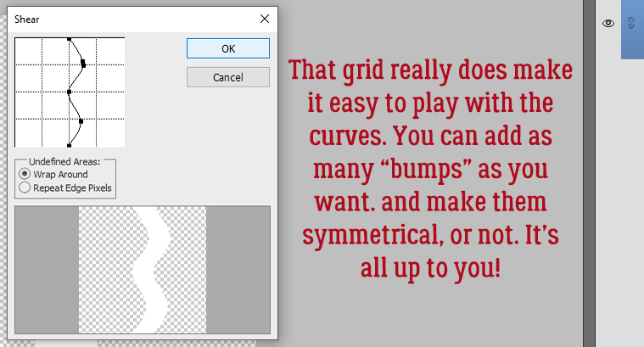Select the upper-right bump curve point
Image resolution: width=644 pixels, height=347 pixels.
click(x=83, y=64)
